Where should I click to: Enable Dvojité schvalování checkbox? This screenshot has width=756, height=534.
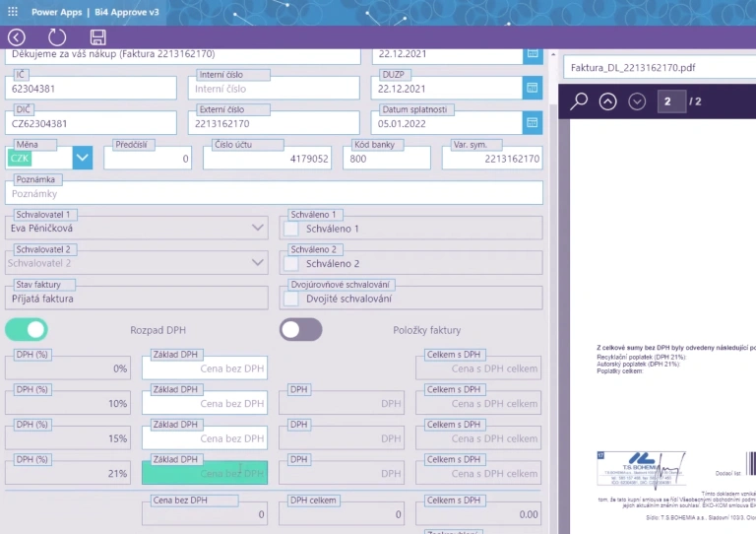[x=291, y=299]
